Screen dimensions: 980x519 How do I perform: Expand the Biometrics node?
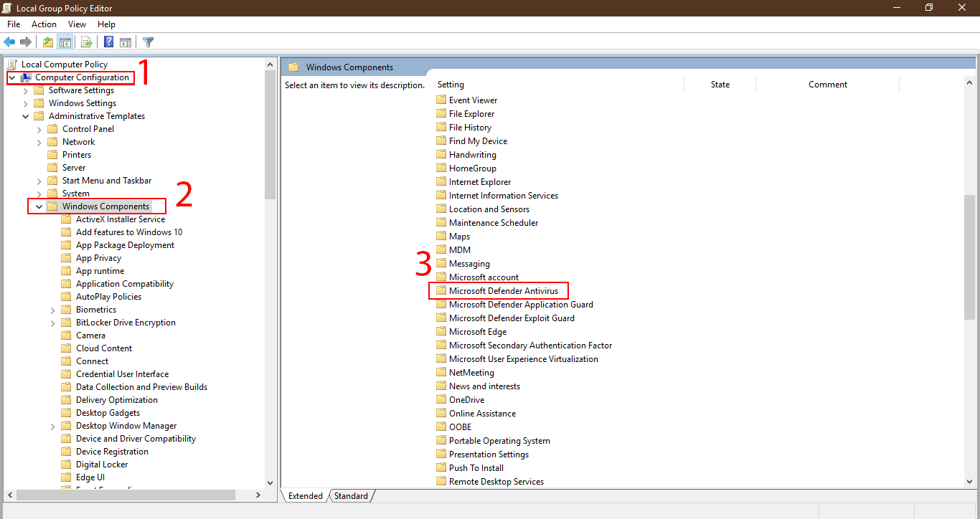click(53, 310)
